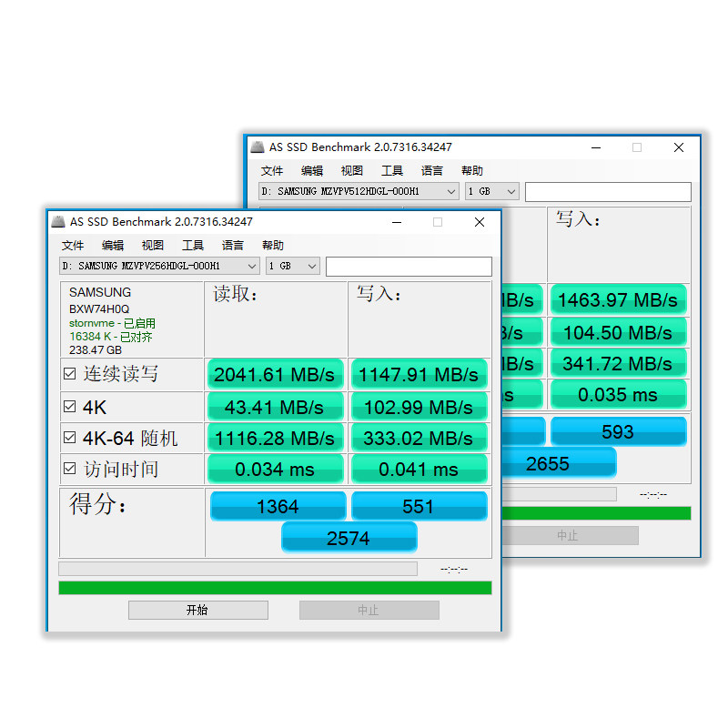This screenshot has height=728, width=728.
Task: Click 4K read result 43.41 MB/s
Action: click(275, 407)
